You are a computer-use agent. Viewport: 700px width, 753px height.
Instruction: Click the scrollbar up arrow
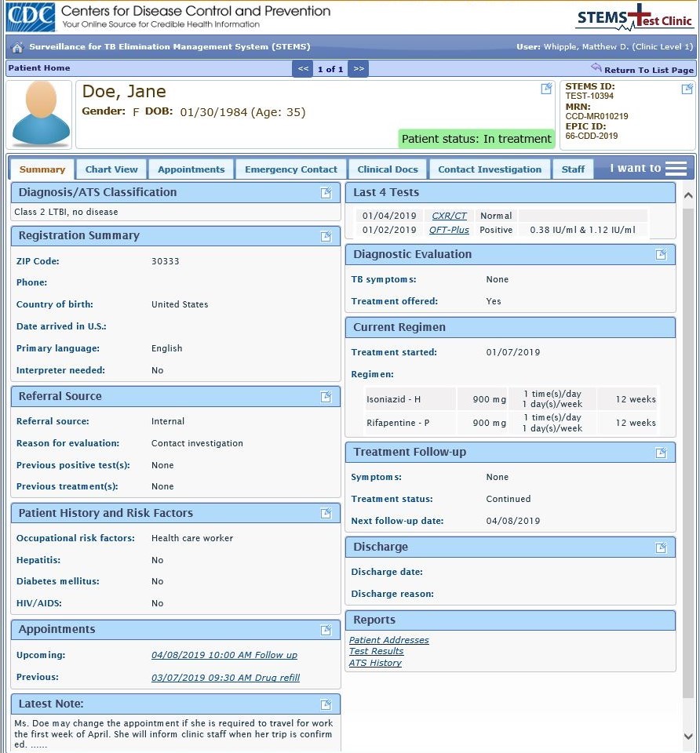tap(688, 195)
